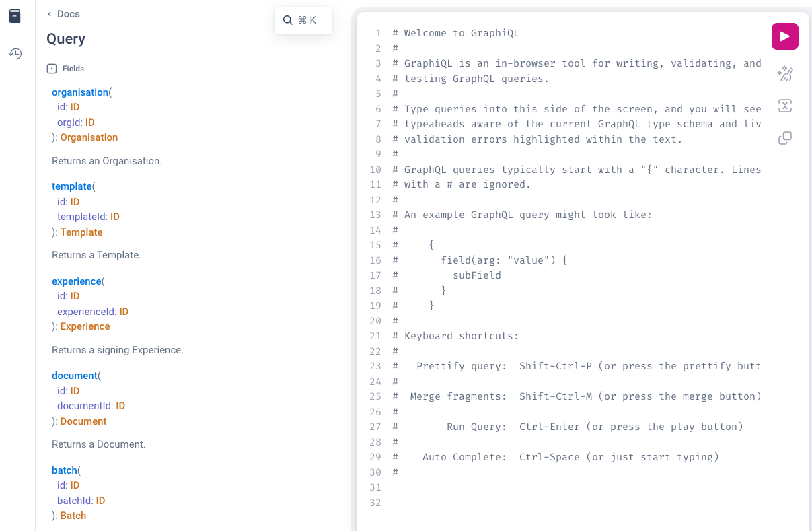Prettify the query using the brush icon
812x531 pixels.
tap(784, 73)
